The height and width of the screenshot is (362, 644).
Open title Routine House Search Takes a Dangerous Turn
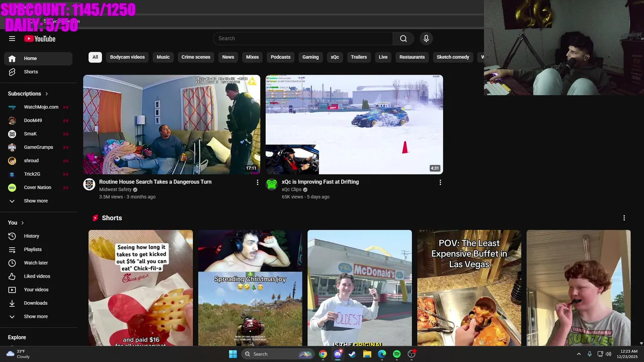(x=155, y=182)
